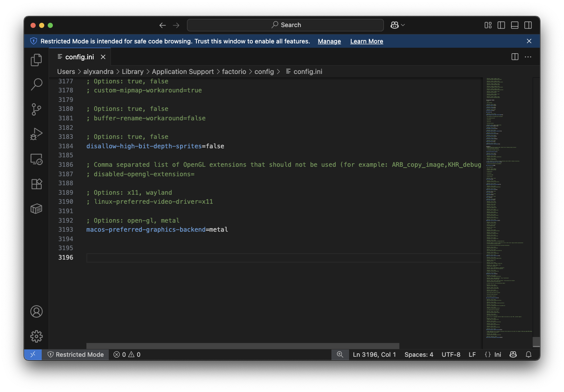Select encoding UTF-8 in status bar
564x392 pixels.
click(x=451, y=355)
